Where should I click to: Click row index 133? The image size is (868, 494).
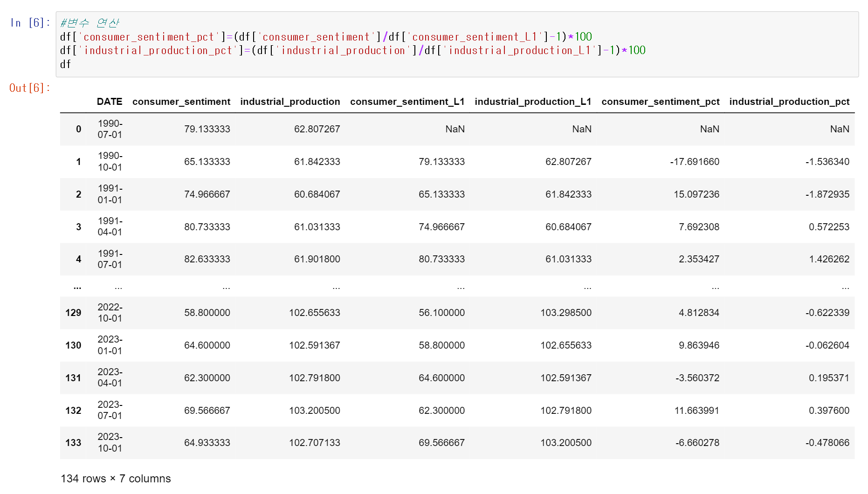(x=73, y=443)
